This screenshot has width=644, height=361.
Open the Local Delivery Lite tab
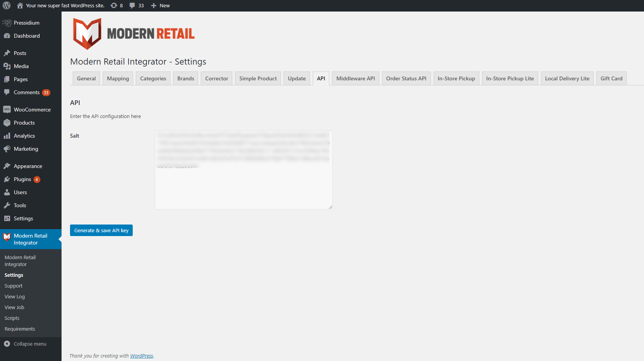click(567, 78)
